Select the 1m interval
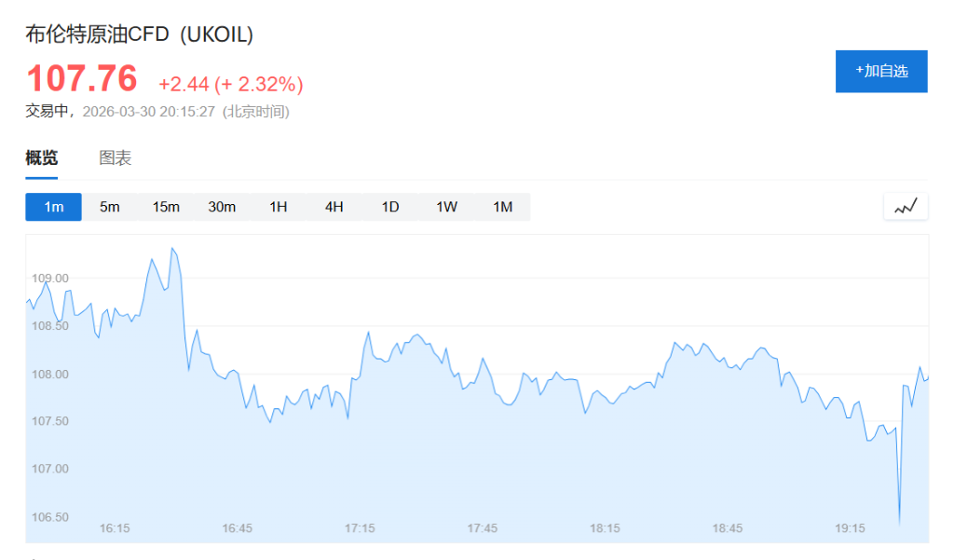 (x=54, y=207)
